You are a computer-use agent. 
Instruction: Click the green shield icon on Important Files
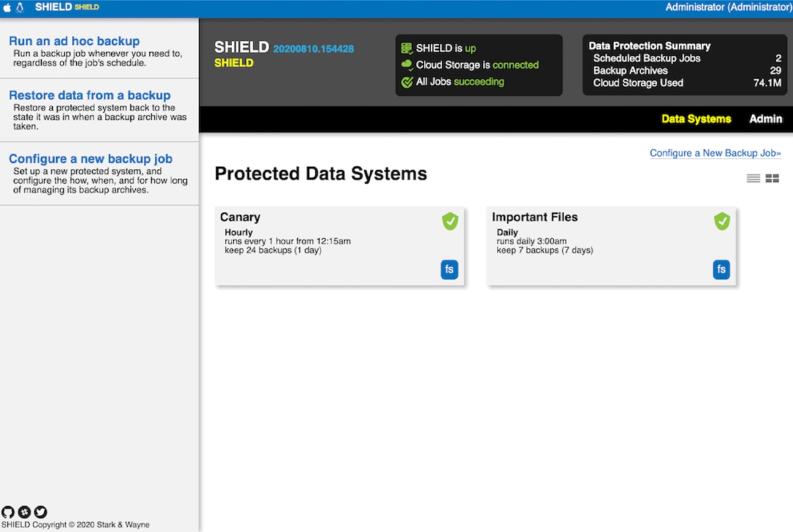tap(722, 221)
